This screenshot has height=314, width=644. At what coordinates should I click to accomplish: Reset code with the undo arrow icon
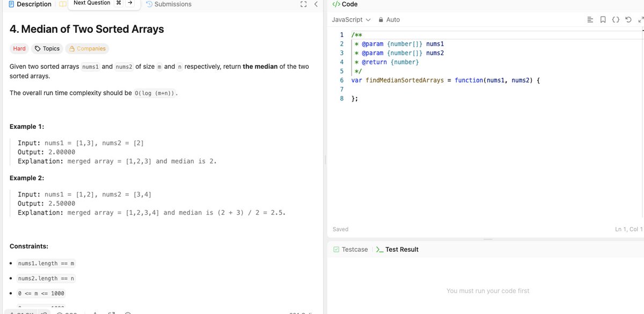(x=628, y=20)
